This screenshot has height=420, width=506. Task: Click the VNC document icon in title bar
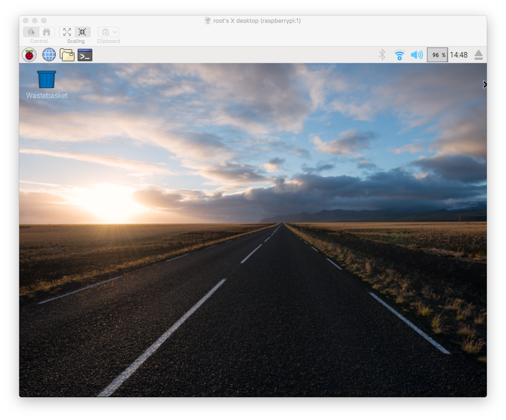coord(208,21)
